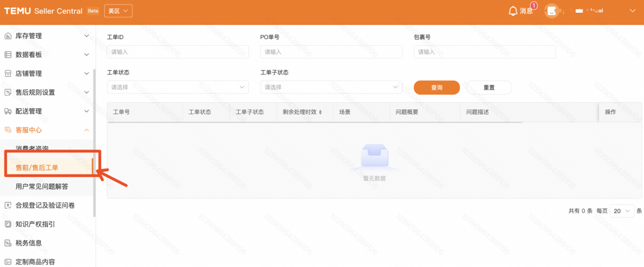Screen dimensions: 644x267
Task: Open 售前/售后工单 menu item
Action: [x=37, y=168]
